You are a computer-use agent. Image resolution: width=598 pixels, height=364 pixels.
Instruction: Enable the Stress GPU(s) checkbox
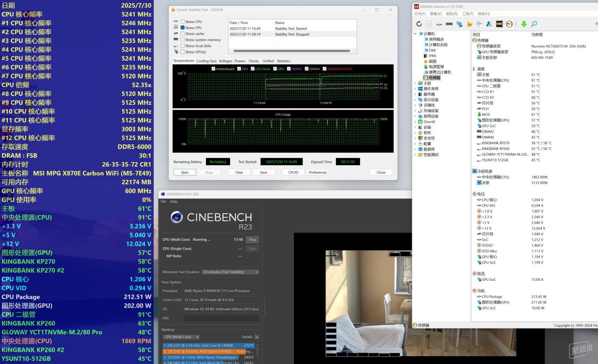[183, 52]
